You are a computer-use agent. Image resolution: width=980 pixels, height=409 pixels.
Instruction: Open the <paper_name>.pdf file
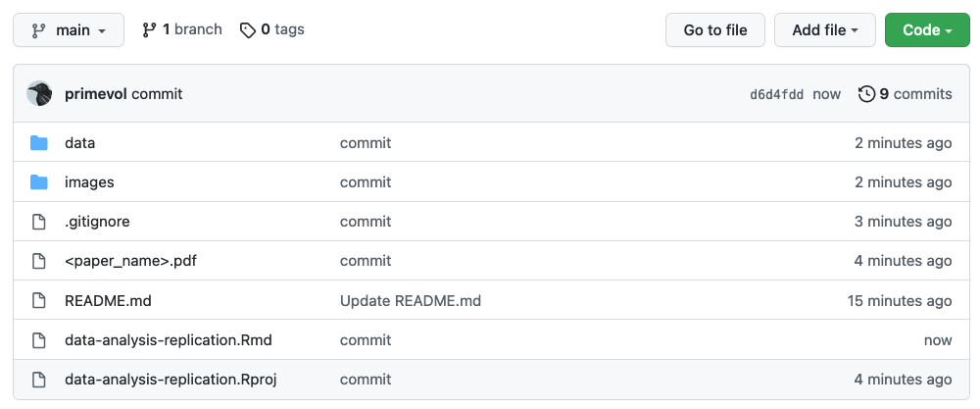(x=131, y=261)
